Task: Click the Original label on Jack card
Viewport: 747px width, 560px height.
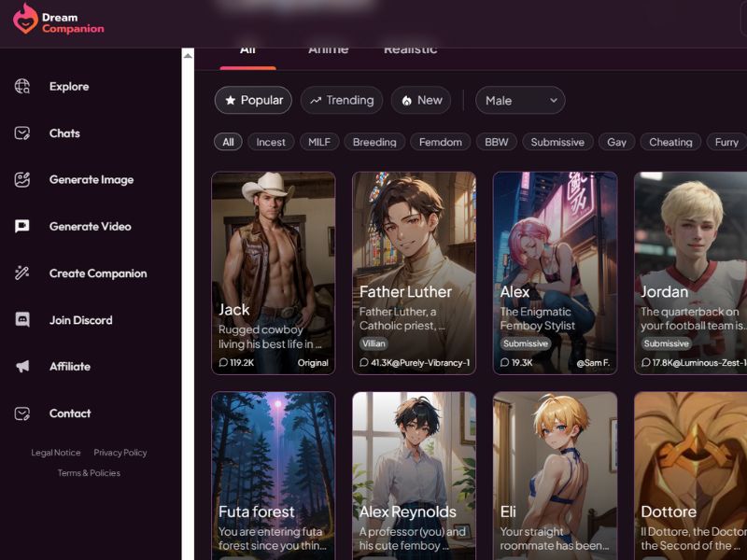Action: pyautogui.click(x=313, y=363)
